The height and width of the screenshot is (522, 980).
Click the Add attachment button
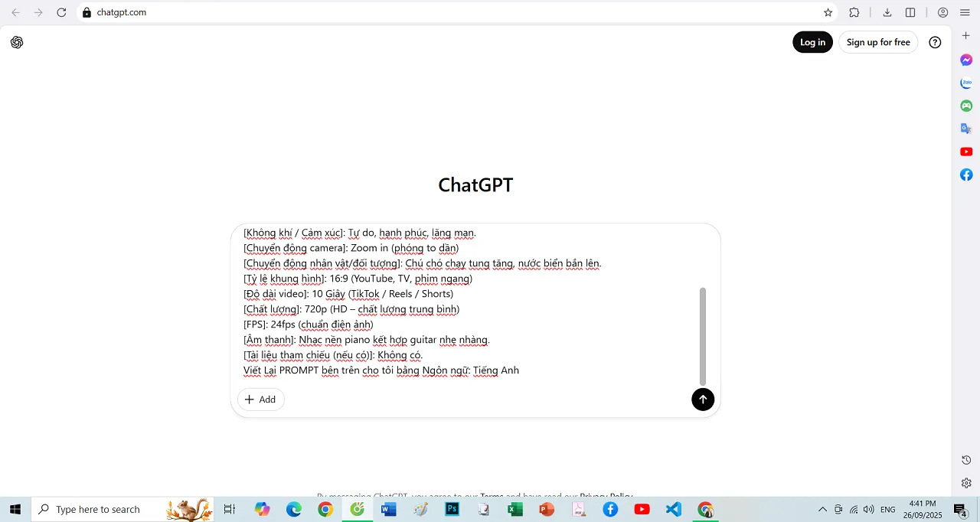[260, 399]
